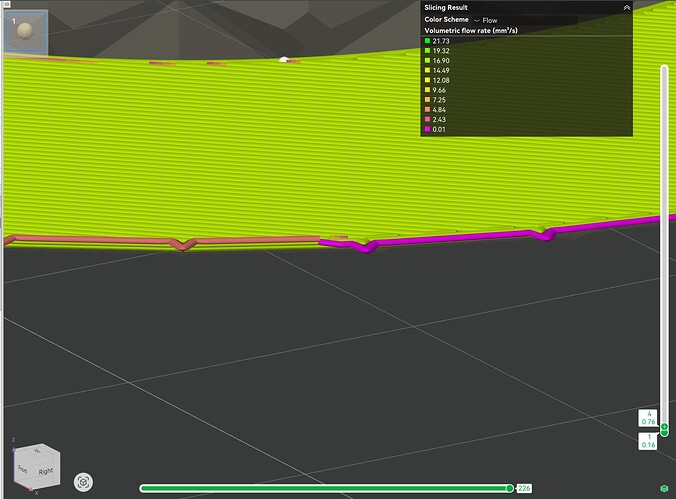Click the lower green layer slider handle
Viewport: 676px width, 499px height.
[x=664, y=433]
